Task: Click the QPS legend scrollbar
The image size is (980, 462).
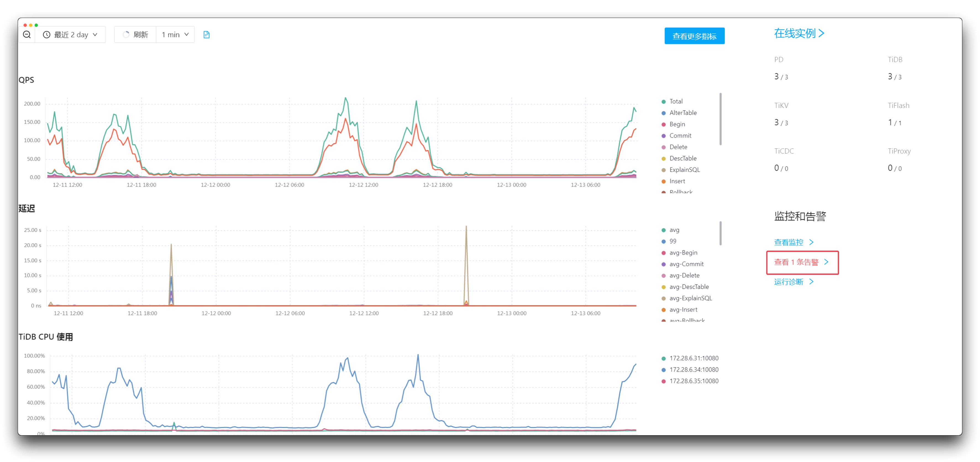Action: click(x=721, y=119)
